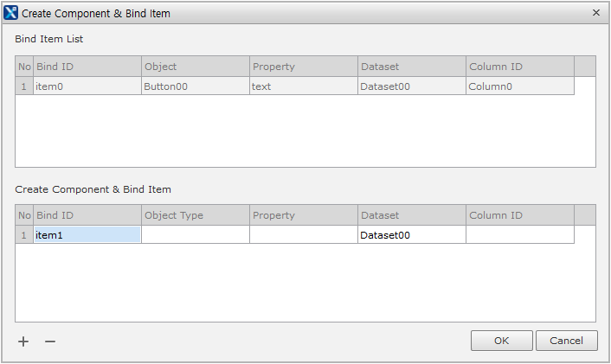Click Column ID header in the lower grid

(x=519, y=215)
